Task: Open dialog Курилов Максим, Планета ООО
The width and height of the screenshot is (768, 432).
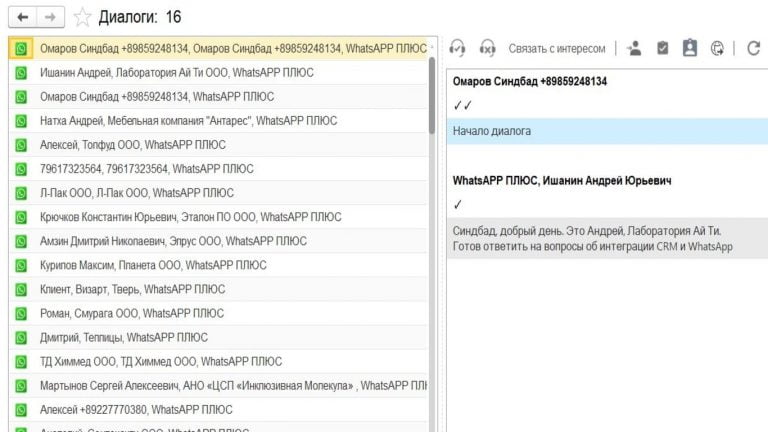Action: coord(218,265)
